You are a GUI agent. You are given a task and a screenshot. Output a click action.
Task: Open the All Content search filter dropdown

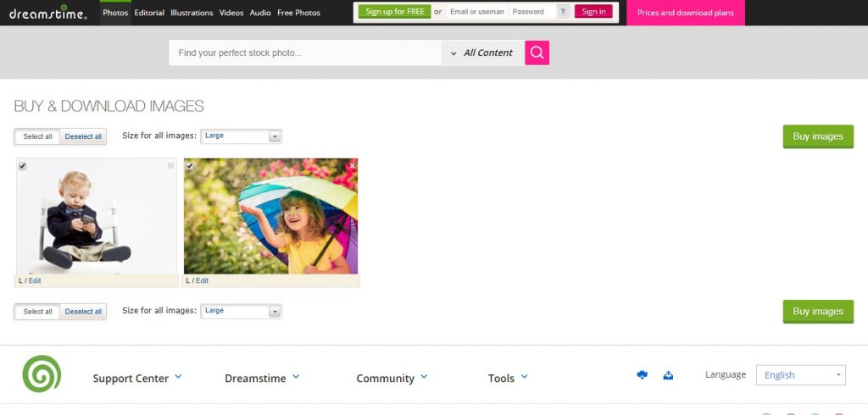(482, 53)
